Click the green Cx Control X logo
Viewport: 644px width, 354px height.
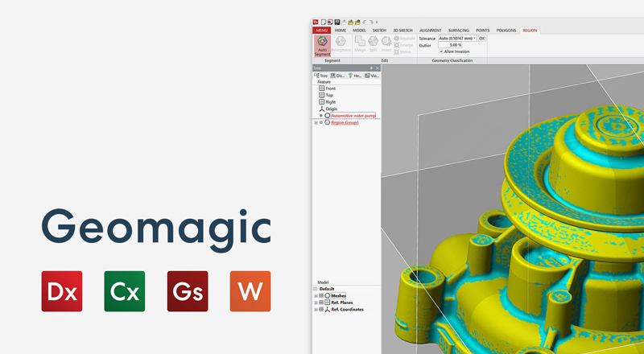(x=125, y=291)
